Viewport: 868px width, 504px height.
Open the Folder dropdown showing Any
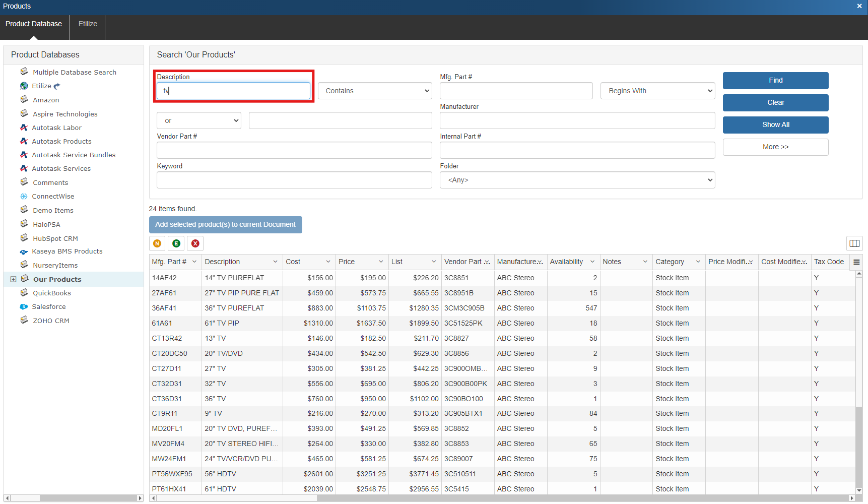click(577, 180)
